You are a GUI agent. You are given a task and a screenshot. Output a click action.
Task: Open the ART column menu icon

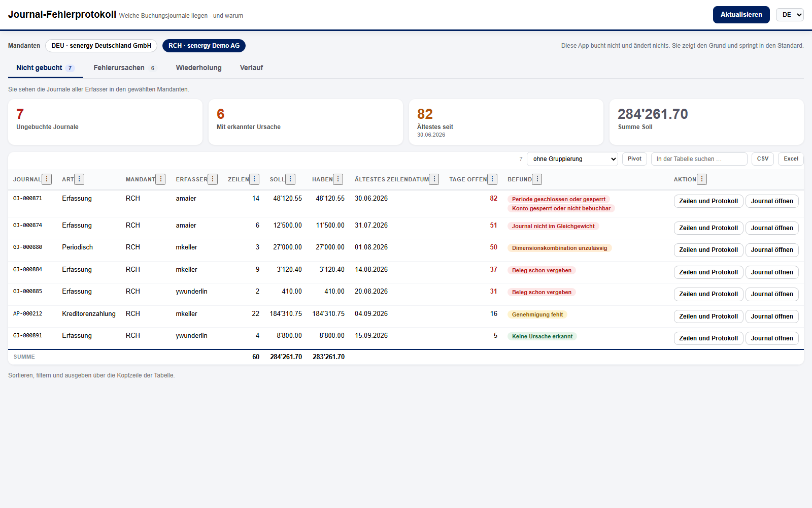point(79,179)
